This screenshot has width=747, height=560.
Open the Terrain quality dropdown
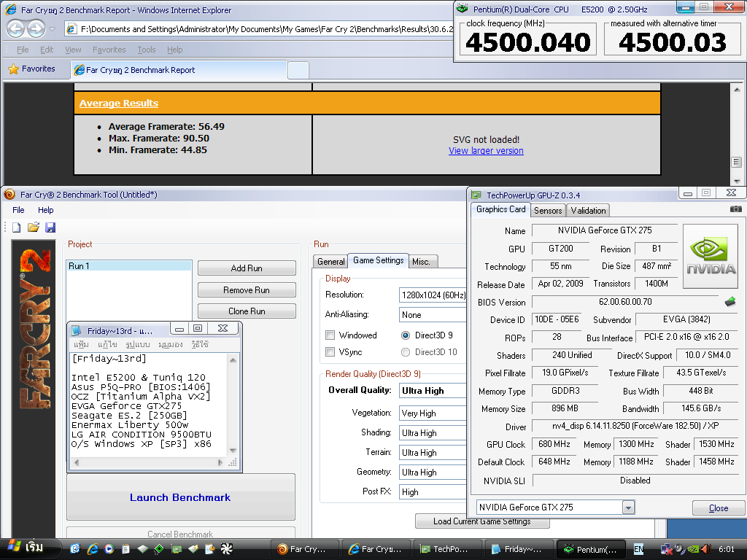point(433,452)
